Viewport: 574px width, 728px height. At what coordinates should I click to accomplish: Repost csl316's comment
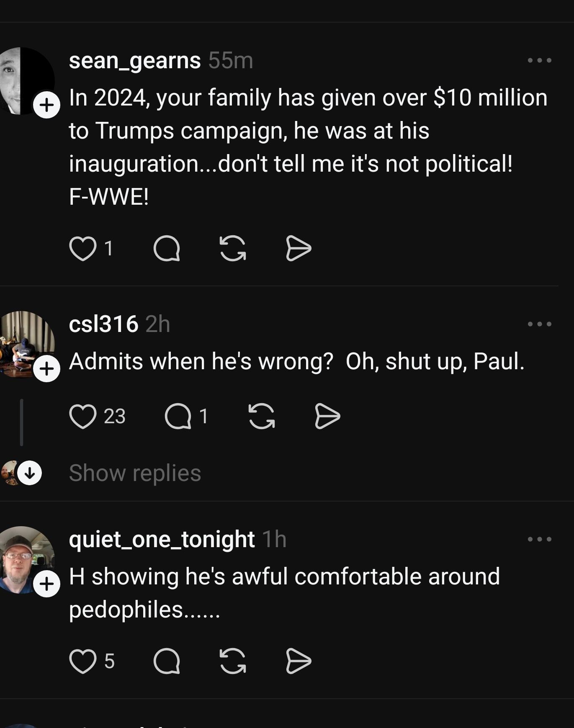coord(261,416)
